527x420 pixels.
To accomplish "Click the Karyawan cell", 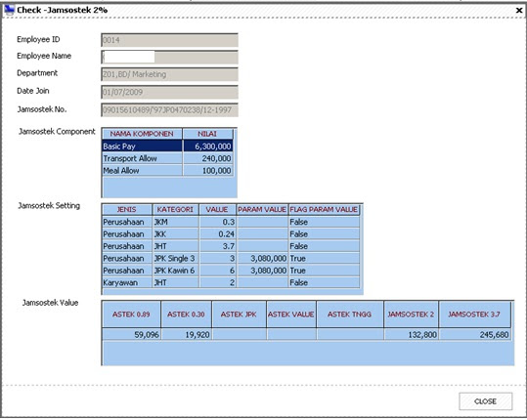I will point(127,282).
